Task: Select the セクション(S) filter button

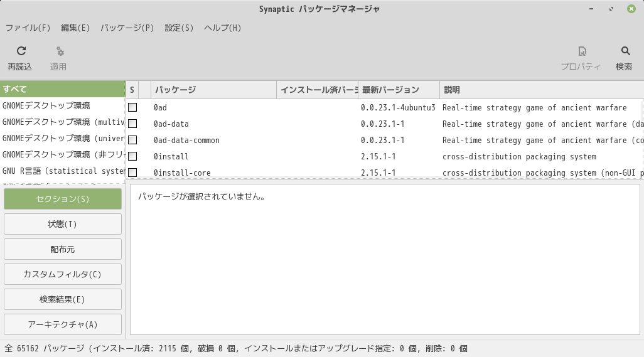Action: click(63, 199)
